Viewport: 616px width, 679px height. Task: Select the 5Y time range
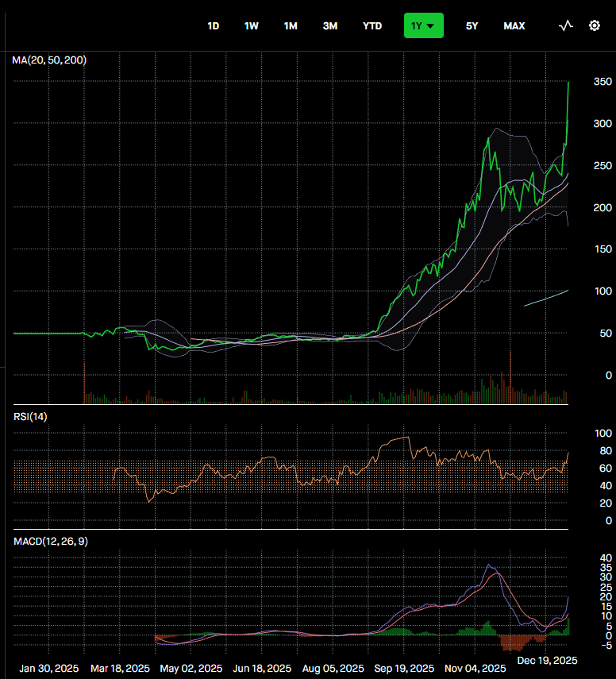click(x=472, y=26)
